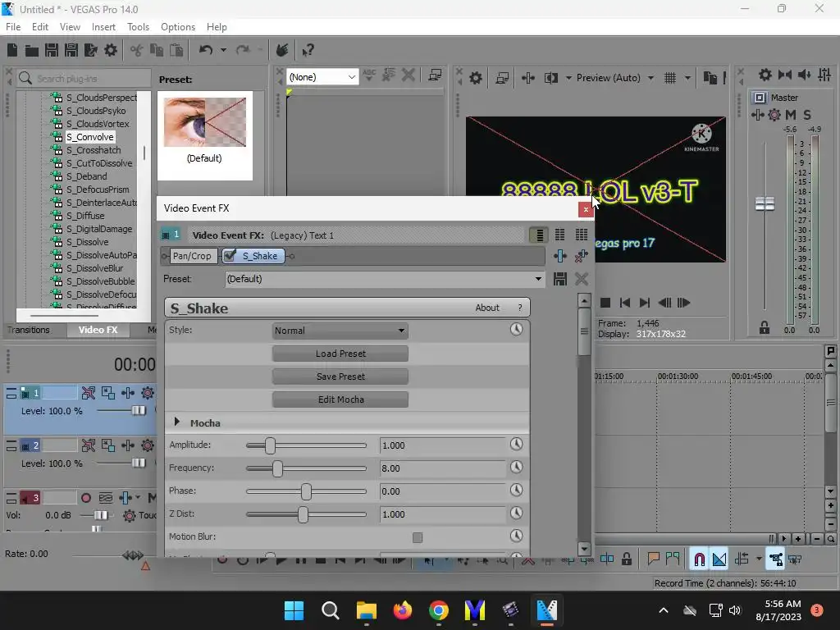Arm track 3 for record

(85, 498)
